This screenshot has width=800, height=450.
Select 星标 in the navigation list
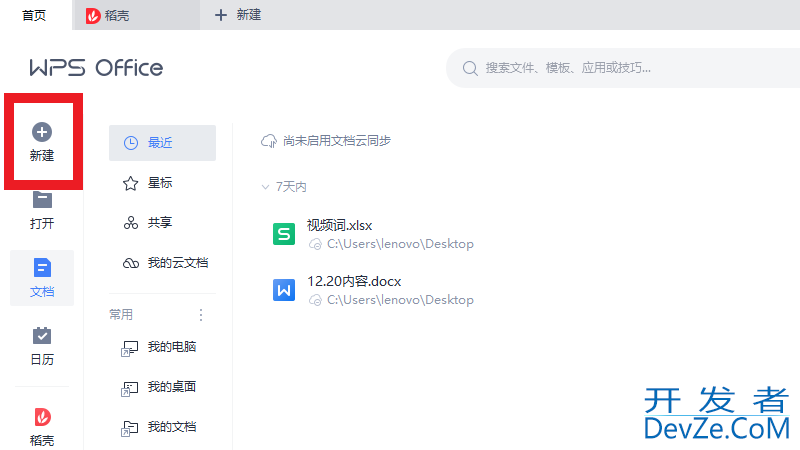[x=162, y=183]
